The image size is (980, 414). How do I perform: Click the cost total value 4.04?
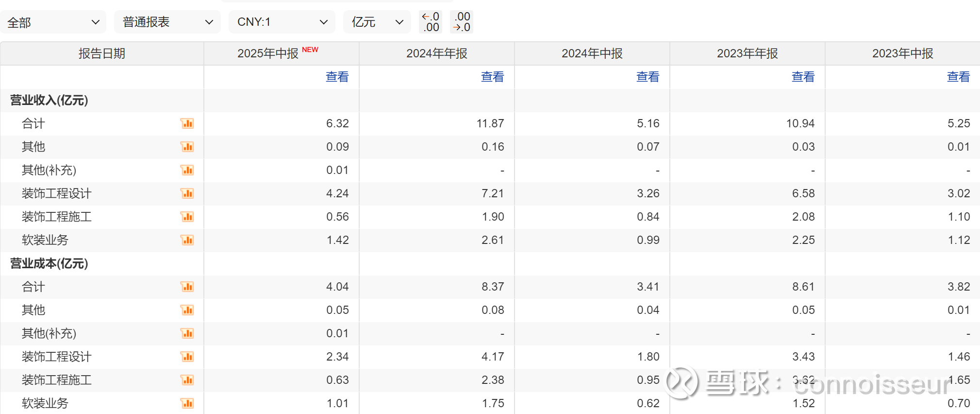pyautogui.click(x=337, y=287)
